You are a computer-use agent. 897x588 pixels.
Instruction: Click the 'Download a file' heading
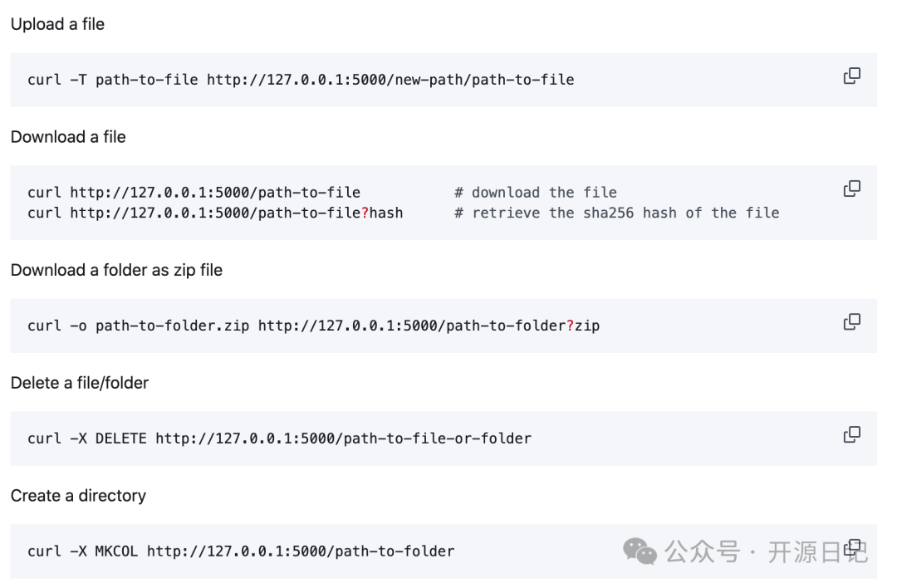point(68,137)
